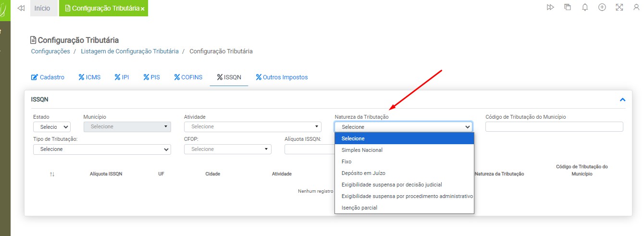Open the Atividade dropdown
Screen dimensions: 644x236
click(252, 127)
